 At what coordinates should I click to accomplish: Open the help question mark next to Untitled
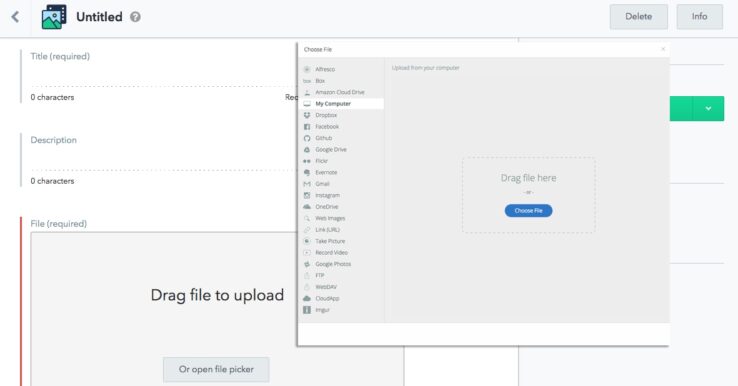135,17
